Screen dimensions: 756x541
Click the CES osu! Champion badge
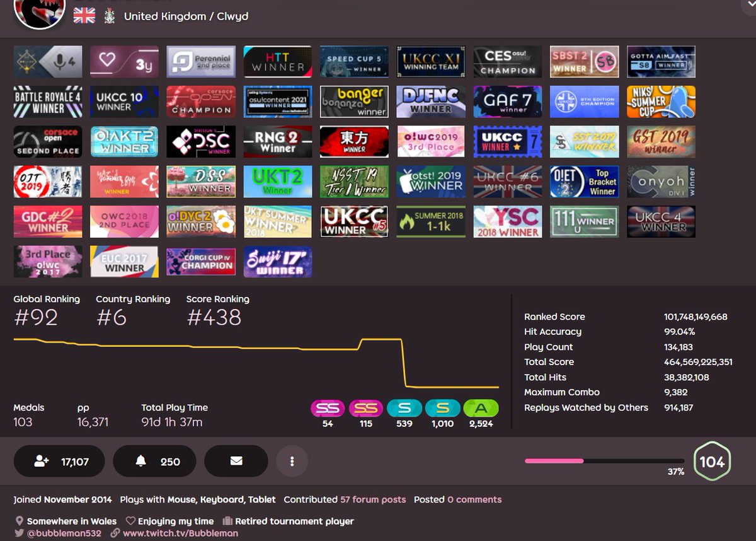(508, 62)
